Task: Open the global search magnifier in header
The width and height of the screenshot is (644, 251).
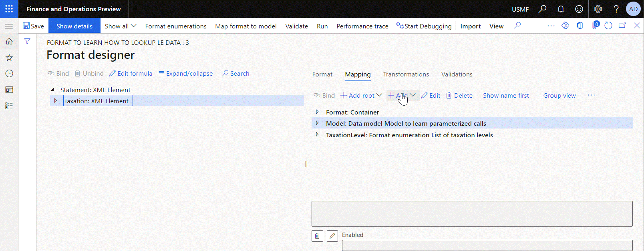Action: point(542,9)
